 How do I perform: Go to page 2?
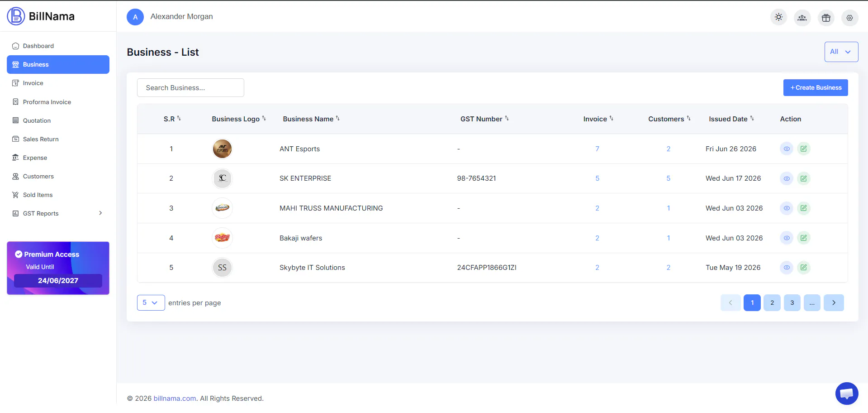[x=772, y=303]
